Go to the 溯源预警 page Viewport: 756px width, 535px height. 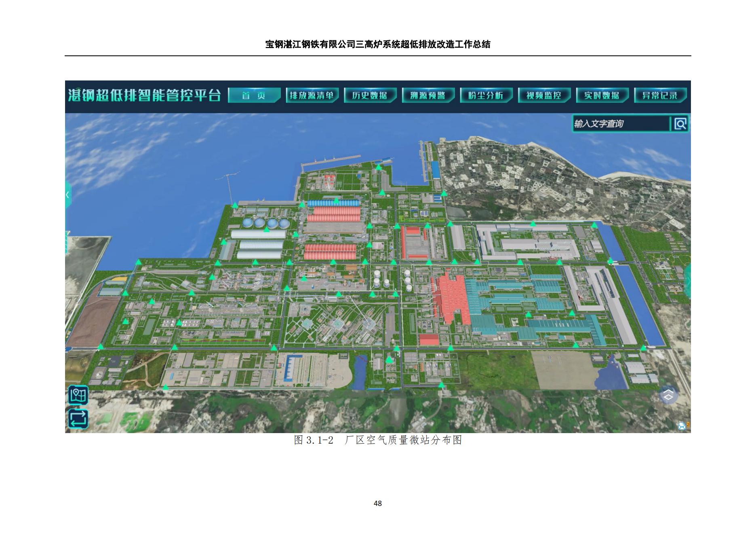click(x=428, y=95)
